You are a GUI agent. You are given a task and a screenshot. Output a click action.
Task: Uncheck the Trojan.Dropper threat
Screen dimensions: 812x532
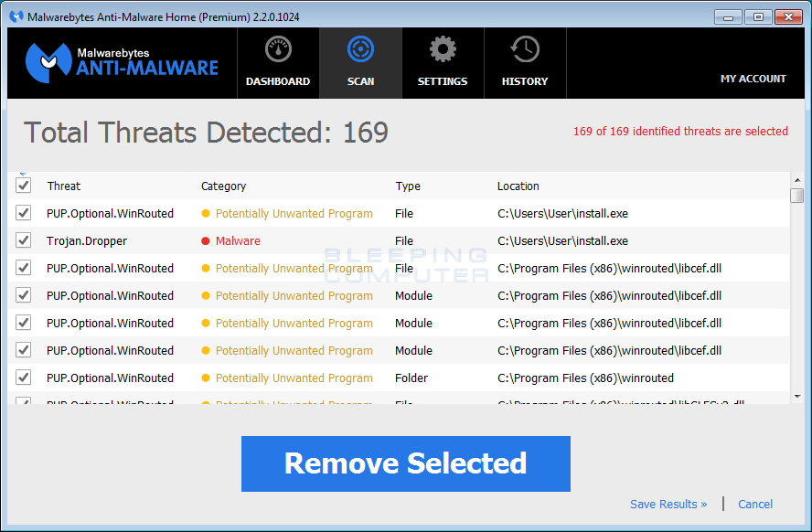click(x=23, y=240)
